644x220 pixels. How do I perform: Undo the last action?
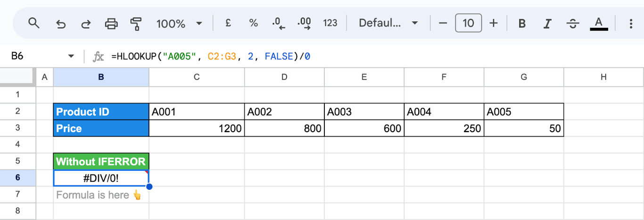pyautogui.click(x=60, y=23)
